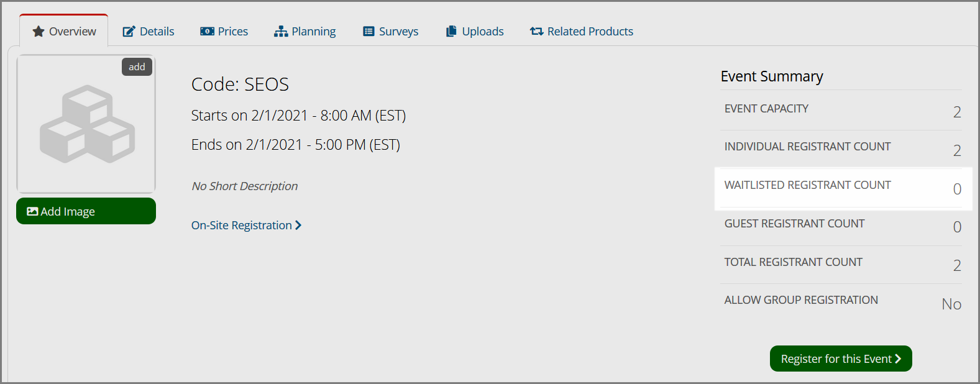This screenshot has width=980, height=384.
Task: Click the money bill icon beside Prices
Action: coord(207,31)
